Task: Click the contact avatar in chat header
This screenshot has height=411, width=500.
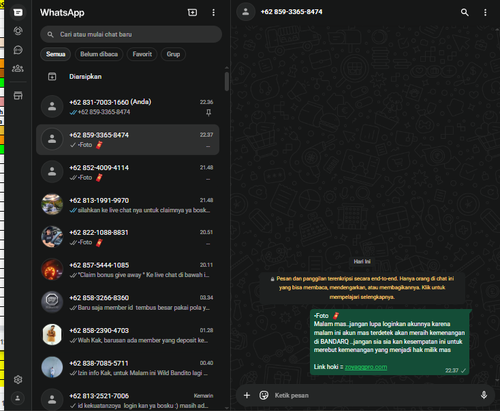Action: coord(246,12)
